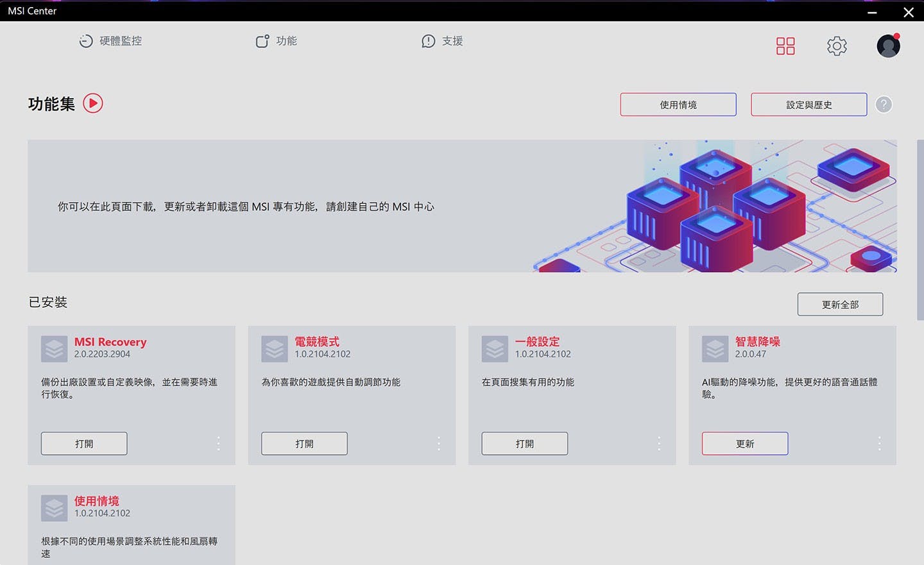The image size is (924, 565).
Task: Open the grid feature sets icon
Action: (x=785, y=46)
